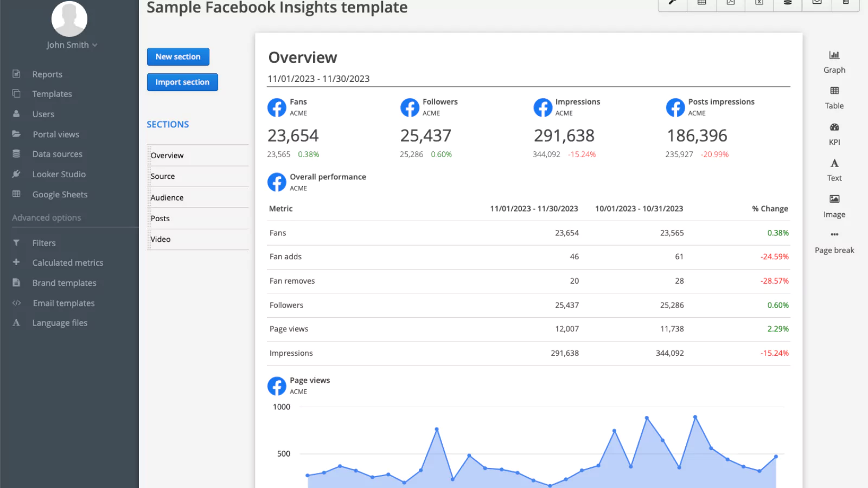This screenshot has width=868, height=488.
Task: Open Filters under Advanced options
Action: click(44, 243)
